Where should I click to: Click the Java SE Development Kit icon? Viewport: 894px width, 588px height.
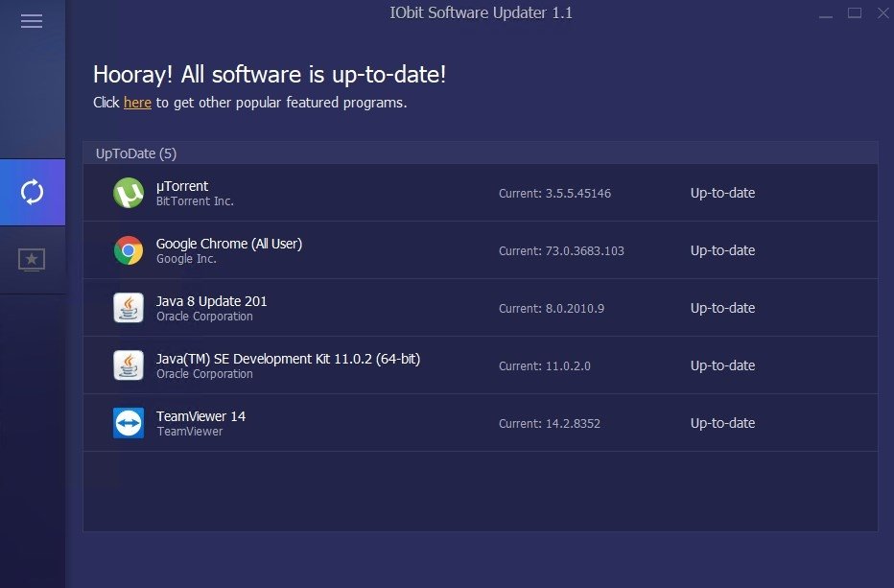pos(129,365)
